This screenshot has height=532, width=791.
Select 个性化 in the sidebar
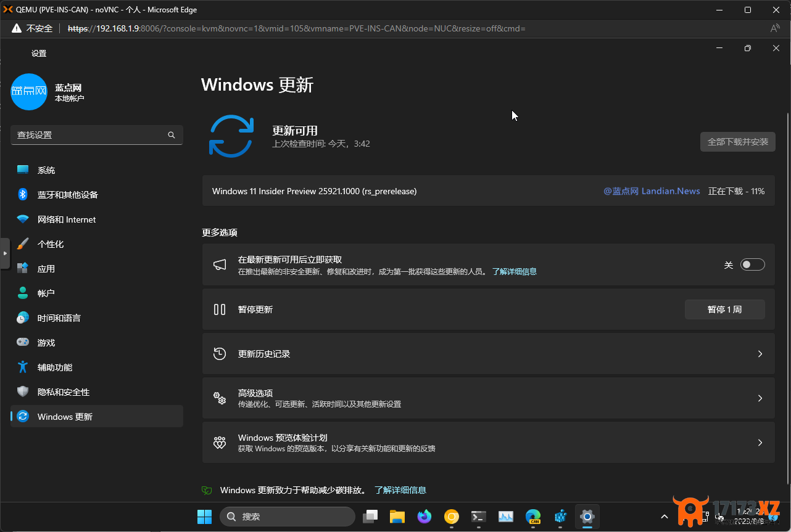pyautogui.click(x=97, y=243)
